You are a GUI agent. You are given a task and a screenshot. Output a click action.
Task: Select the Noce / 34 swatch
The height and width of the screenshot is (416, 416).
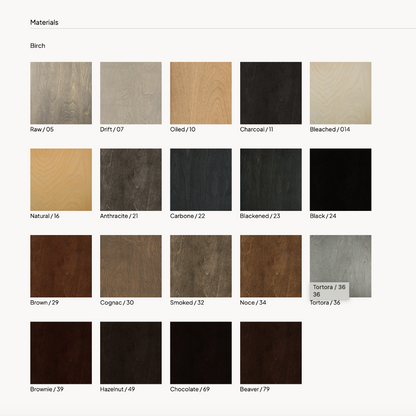click(271, 266)
